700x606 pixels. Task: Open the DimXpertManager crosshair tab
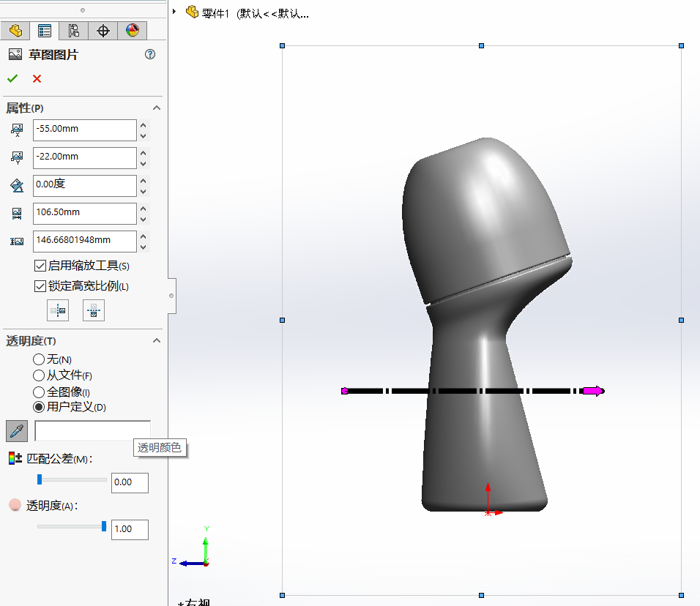pyautogui.click(x=103, y=31)
